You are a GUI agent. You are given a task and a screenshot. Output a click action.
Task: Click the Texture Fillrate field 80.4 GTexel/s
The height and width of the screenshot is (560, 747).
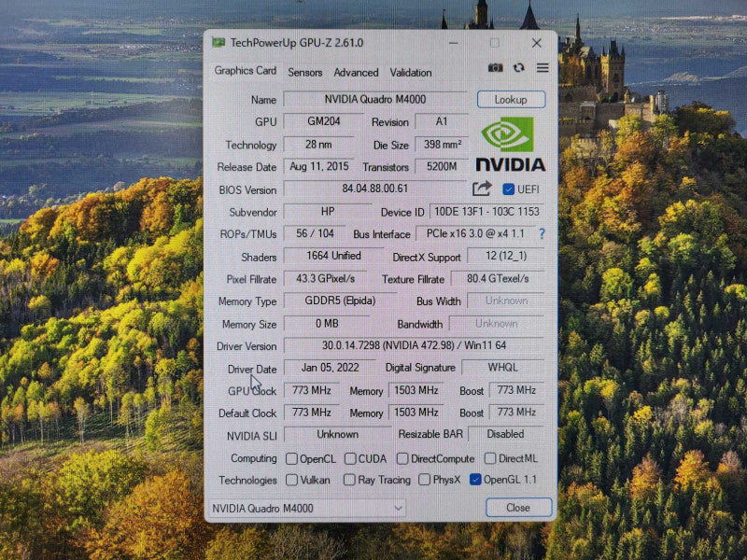point(498,278)
